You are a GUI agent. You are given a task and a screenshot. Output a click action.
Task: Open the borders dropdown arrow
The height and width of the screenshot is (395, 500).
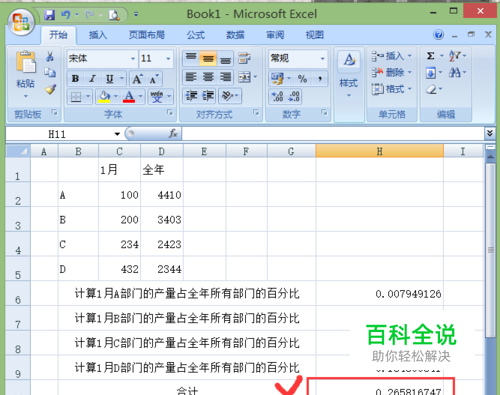[88, 97]
